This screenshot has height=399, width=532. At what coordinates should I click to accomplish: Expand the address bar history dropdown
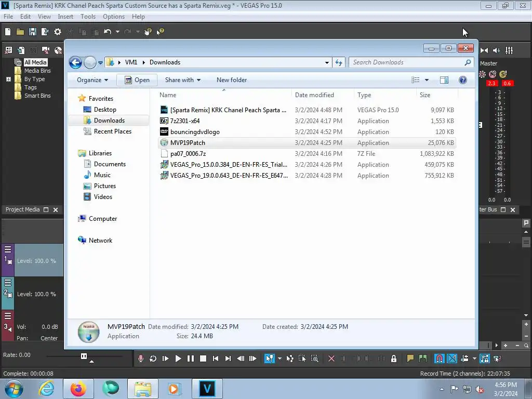coord(327,63)
